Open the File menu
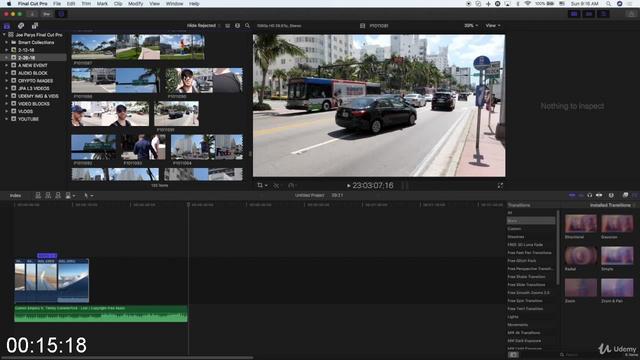Image resolution: width=640 pixels, height=360 pixels. 57,4
